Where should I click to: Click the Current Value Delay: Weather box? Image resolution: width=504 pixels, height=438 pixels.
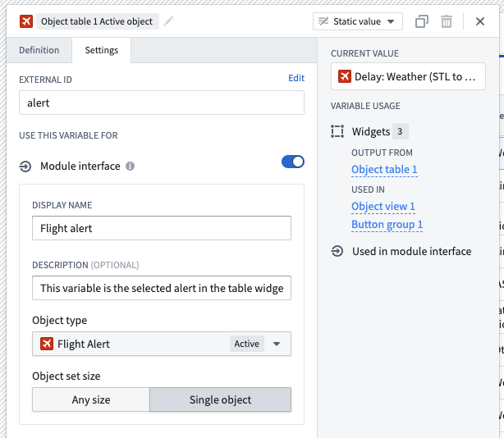point(408,76)
